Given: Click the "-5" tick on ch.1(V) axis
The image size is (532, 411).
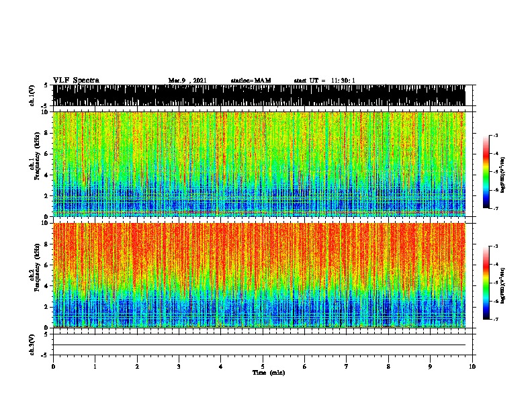Looking at the screenshot, I should (45, 106).
